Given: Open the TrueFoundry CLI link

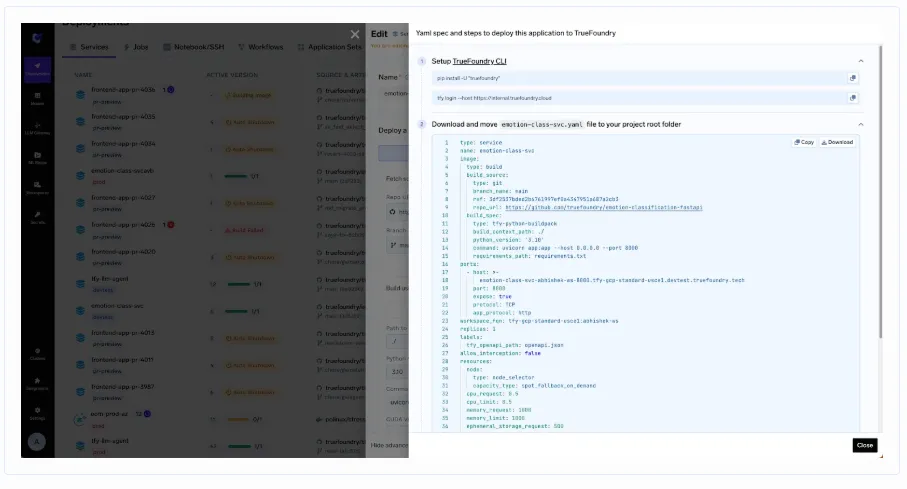Looking at the screenshot, I should pyautogui.click(x=479, y=61).
